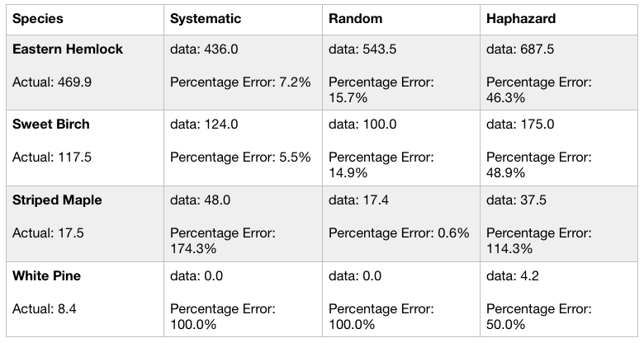
Task: Click Eastern Hemlock random data 543.5
Action: tap(362, 49)
